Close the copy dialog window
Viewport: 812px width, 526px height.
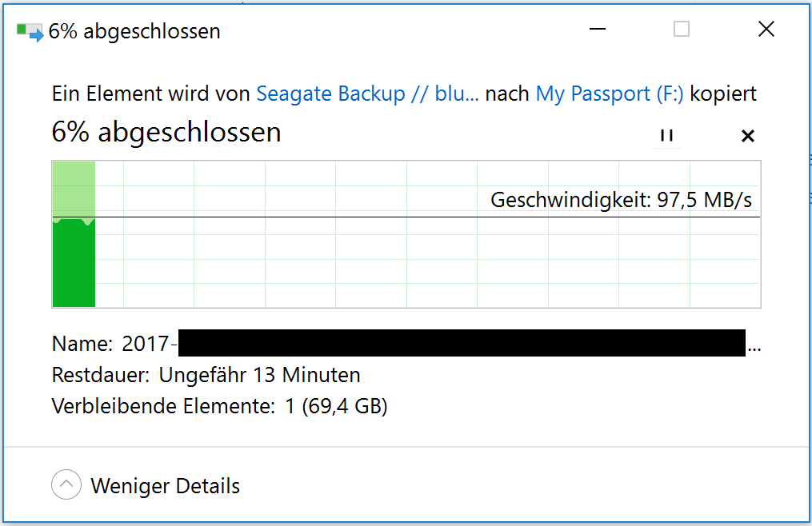pyautogui.click(x=766, y=29)
